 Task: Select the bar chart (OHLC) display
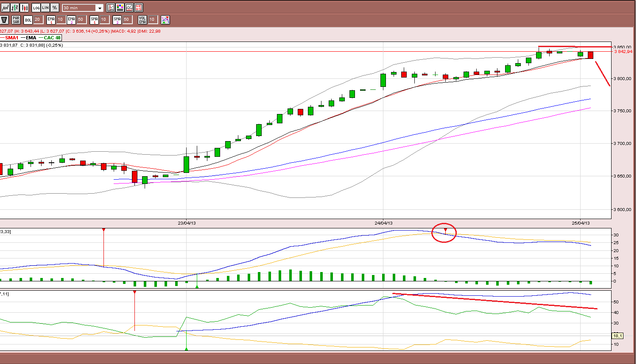click(x=15, y=8)
